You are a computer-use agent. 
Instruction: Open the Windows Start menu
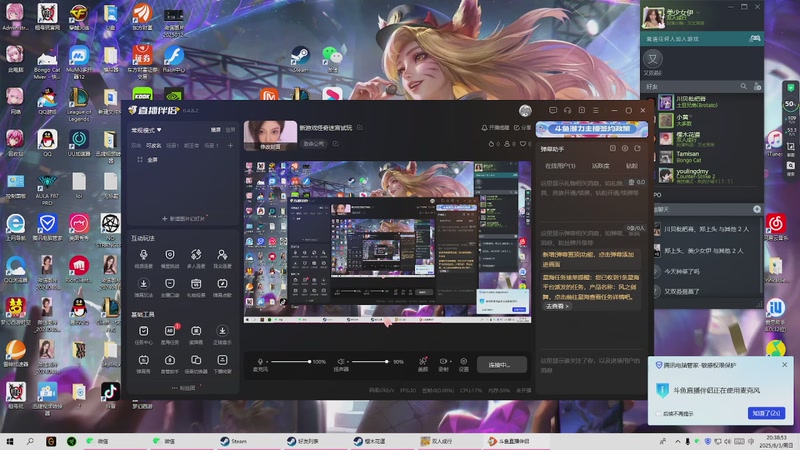click(9, 441)
